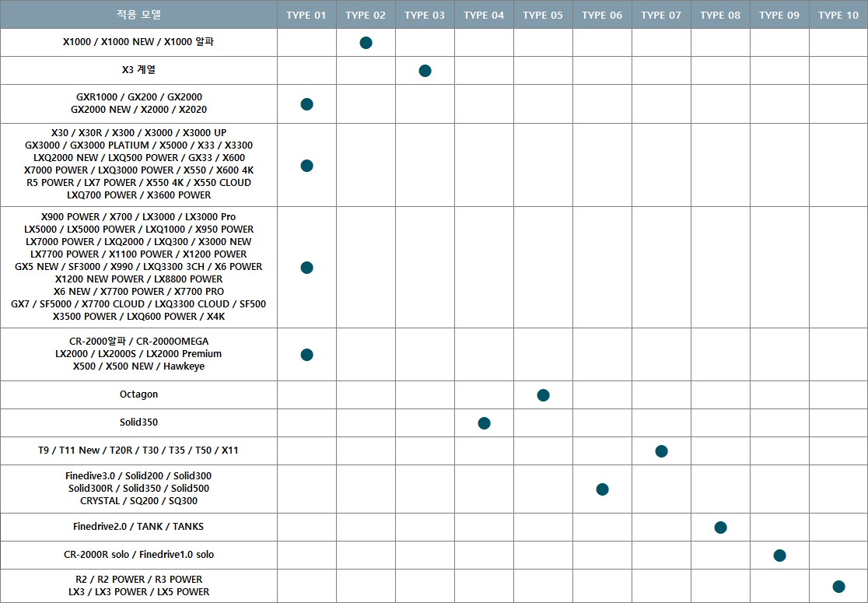Click the TYPE 07 dot for T9 row
Screen dimensions: 868x603
coord(661,451)
